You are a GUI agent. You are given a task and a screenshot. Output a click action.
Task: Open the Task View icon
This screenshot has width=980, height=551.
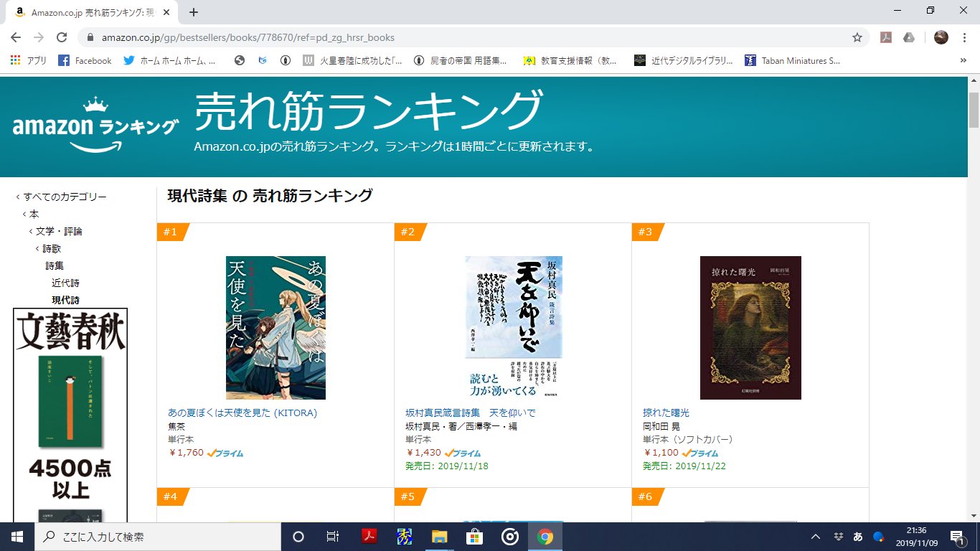tap(333, 537)
